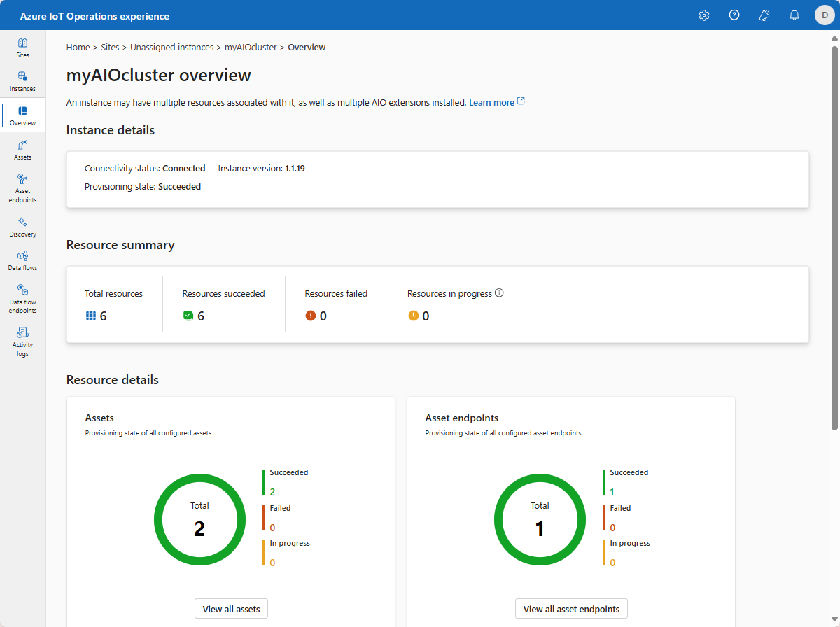Navigate to Data flows

[x=22, y=260]
